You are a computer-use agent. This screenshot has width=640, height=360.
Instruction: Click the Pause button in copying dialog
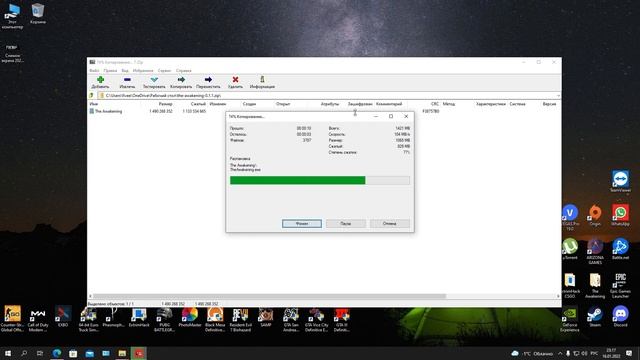pyautogui.click(x=345, y=224)
